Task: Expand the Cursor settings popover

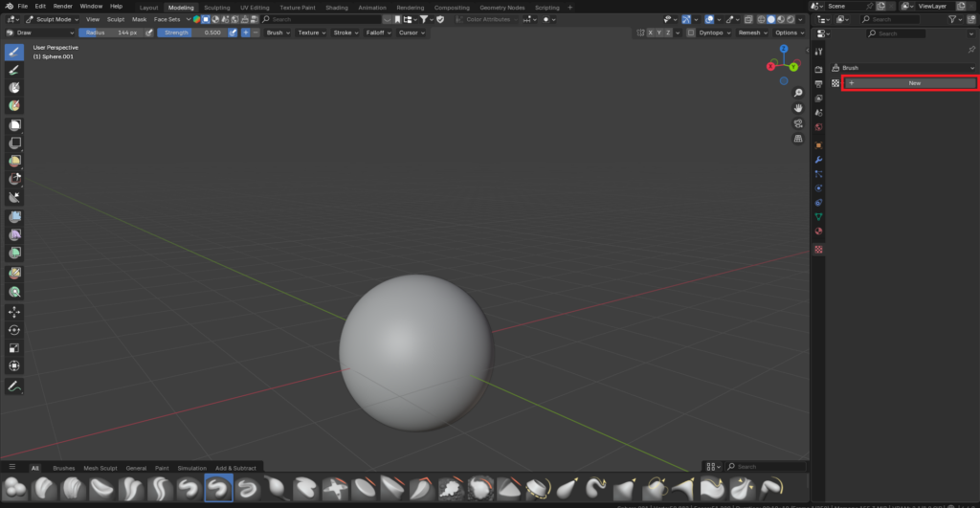Action: (412, 33)
